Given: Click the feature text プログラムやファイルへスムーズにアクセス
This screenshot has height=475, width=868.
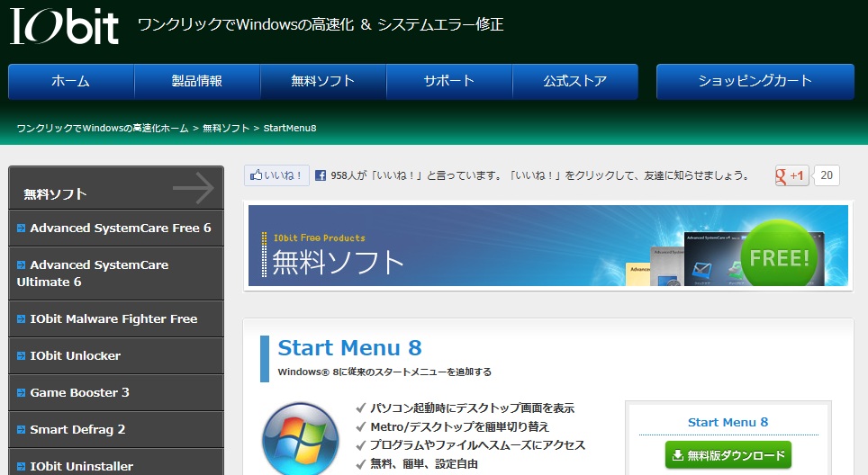Looking at the screenshot, I should pyautogui.click(x=477, y=445).
